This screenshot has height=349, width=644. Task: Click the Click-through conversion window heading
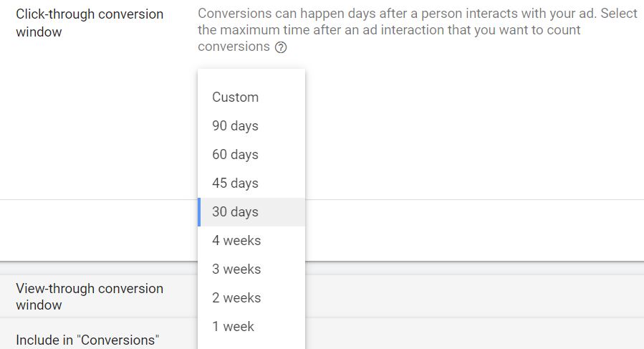click(90, 23)
